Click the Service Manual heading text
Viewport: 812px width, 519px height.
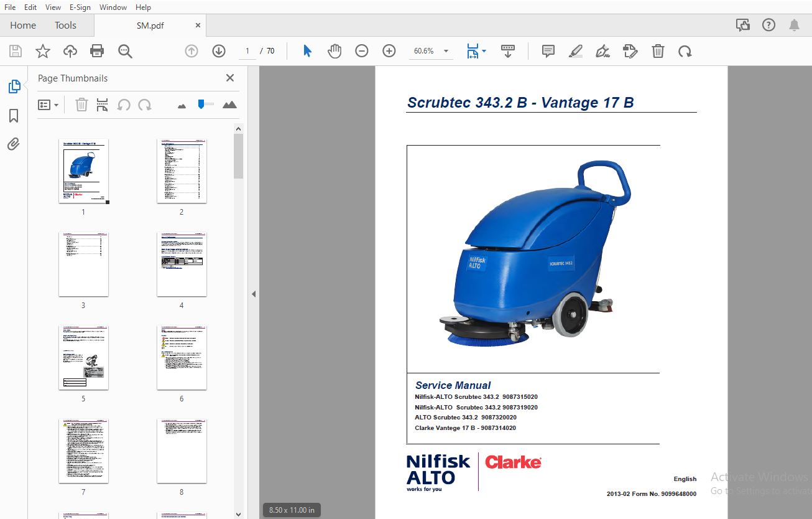point(453,385)
